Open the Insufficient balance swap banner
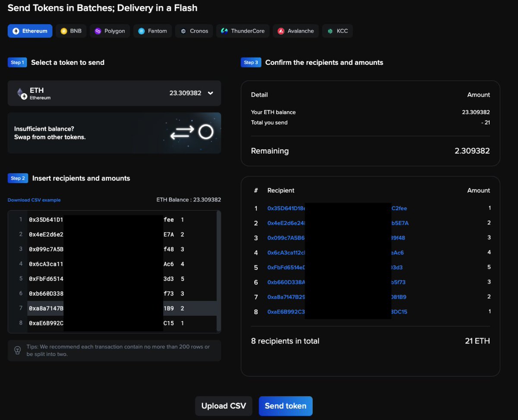 click(x=114, y=133)
